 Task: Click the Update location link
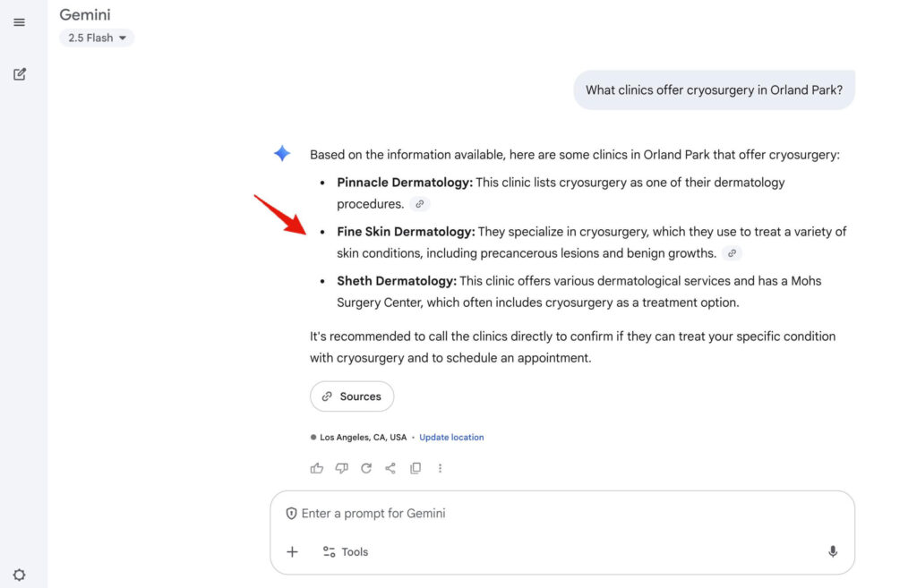(451, 437)
